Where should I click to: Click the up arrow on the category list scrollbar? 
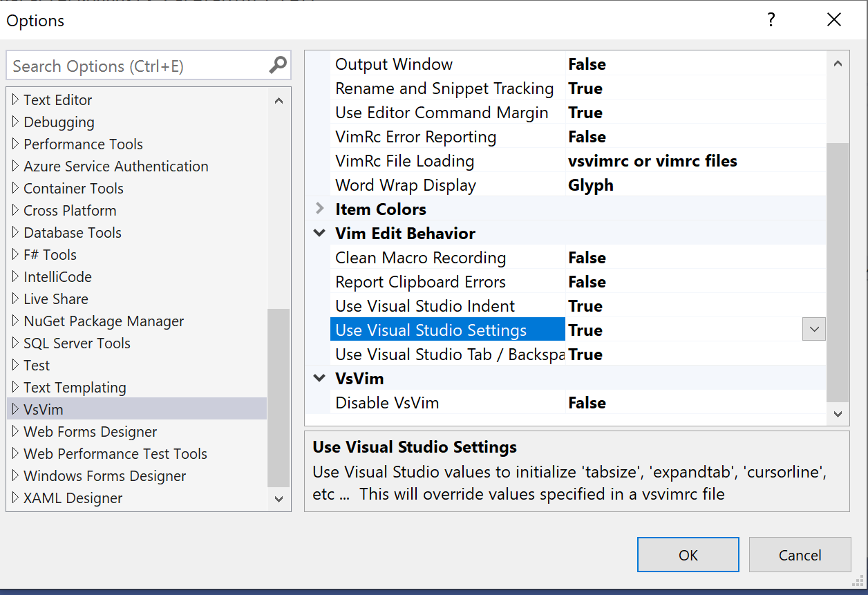pyautogui.click(x=279, y=100)
